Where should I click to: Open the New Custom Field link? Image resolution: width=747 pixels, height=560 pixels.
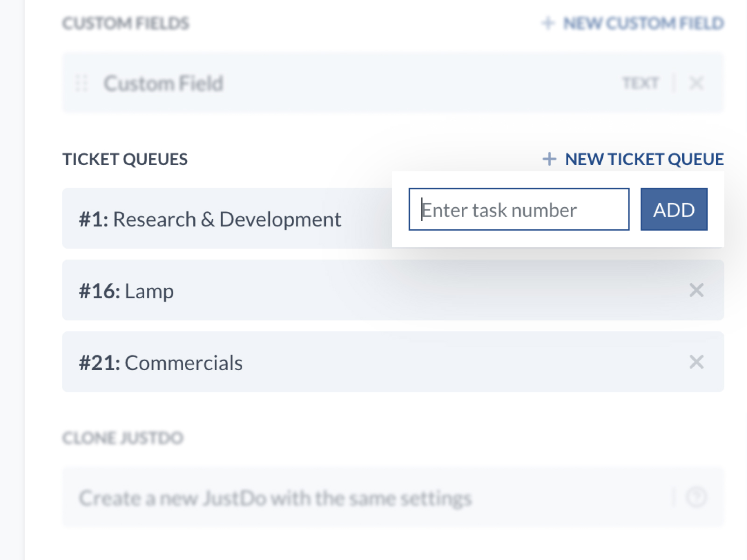[643, 23]
